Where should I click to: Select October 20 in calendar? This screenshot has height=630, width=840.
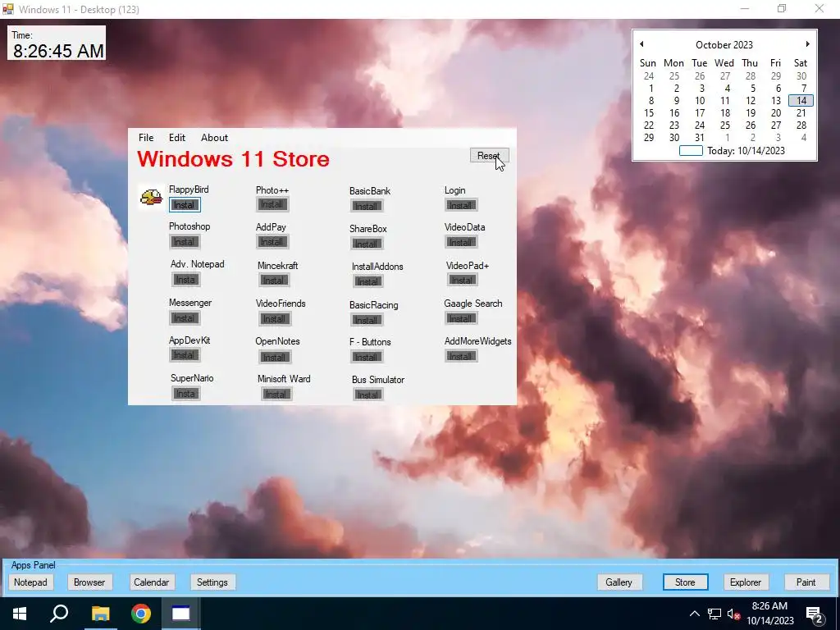point(776,113)
